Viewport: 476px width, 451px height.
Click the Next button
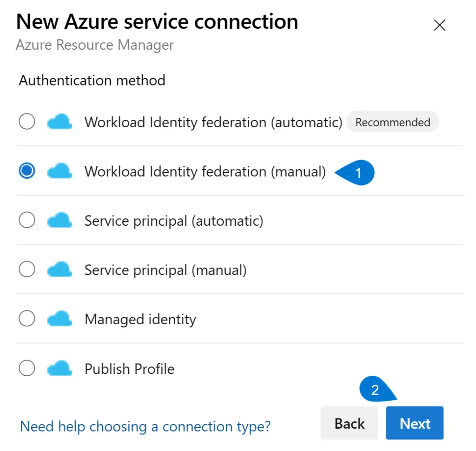414,423
